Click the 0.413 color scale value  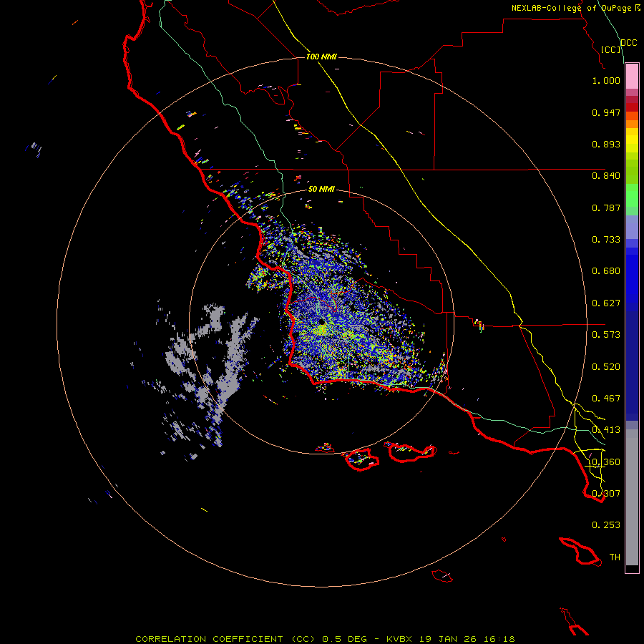[x=606, y=430]
